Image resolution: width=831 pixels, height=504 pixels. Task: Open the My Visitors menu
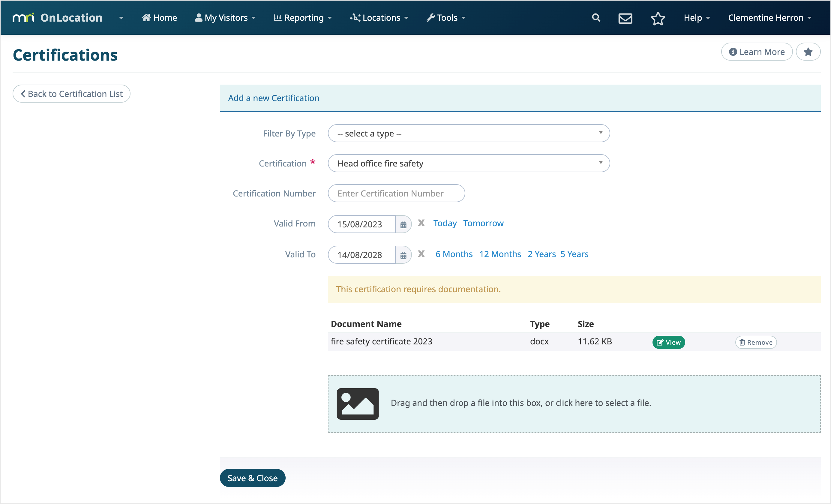225,17
